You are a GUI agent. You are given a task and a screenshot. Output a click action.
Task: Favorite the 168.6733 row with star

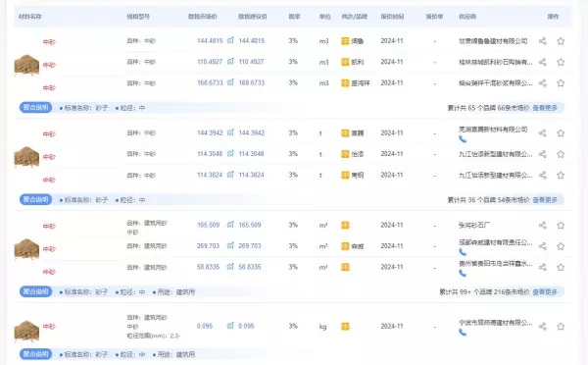pyautogui.click(x=561, y=83)
